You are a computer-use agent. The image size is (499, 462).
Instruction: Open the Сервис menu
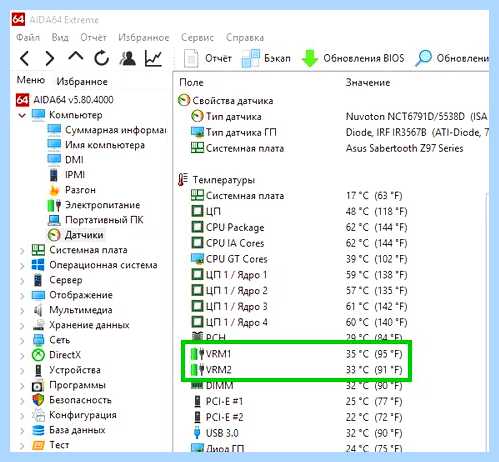197,37
